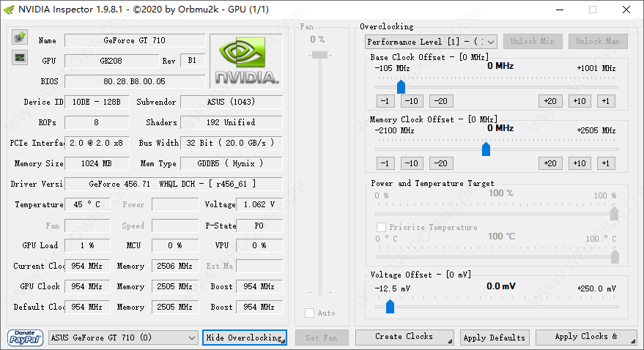Click Memory Clock Offset -20 button
This screenshot has height=350, width=644.
441,163
